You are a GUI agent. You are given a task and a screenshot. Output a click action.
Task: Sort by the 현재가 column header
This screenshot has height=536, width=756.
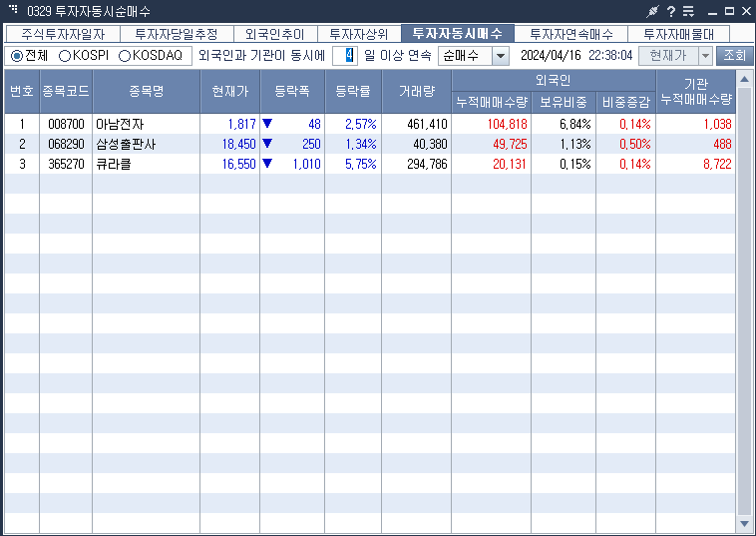[x=230, y=92]
